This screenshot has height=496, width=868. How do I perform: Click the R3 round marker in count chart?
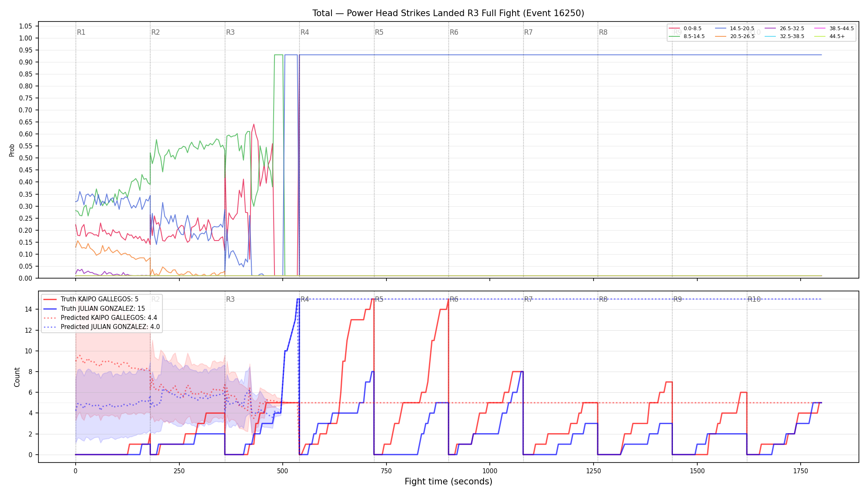pyautogui.click(x=230, y=299)
